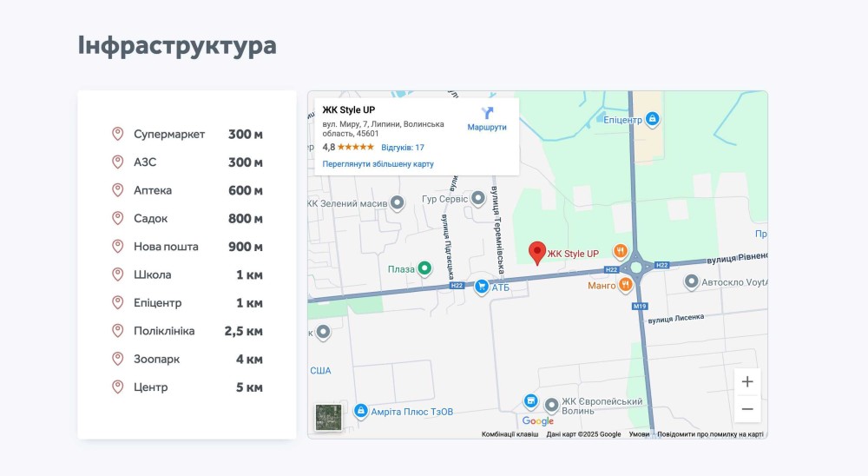Click the Манго restaurant marker
The height and width of the screenshot is (476, 868).
pyautogui.click(x=625, y=285)
